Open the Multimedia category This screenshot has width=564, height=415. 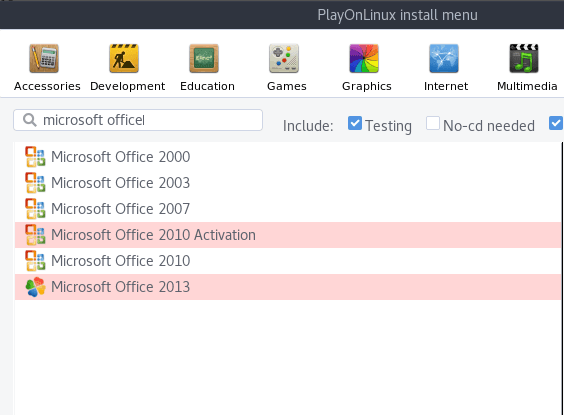click(x=527, y=67)
